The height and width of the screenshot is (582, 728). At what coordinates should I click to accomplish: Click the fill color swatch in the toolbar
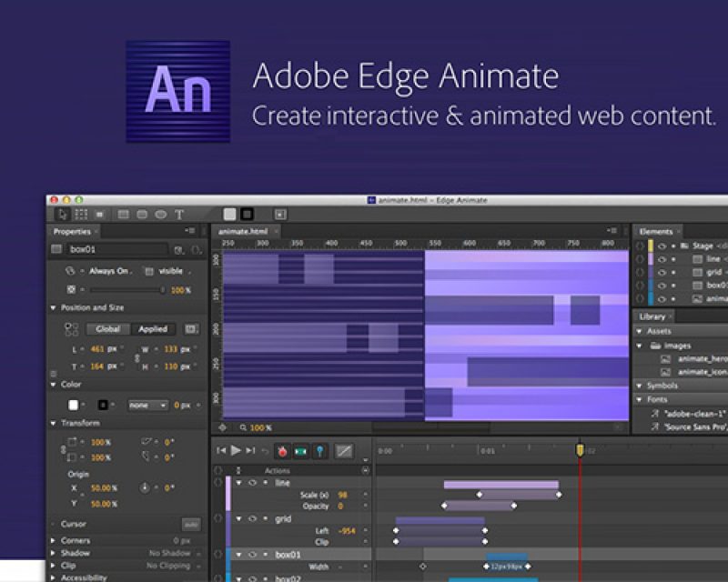tap(100, 215)
